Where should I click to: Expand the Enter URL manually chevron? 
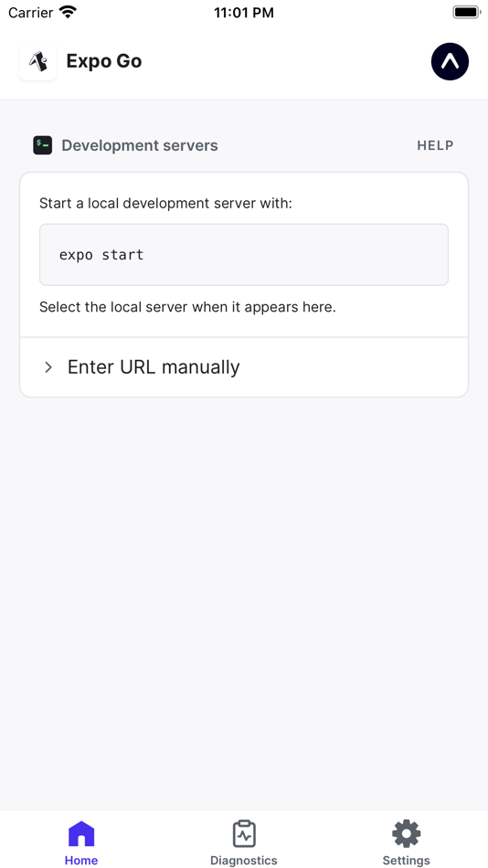[x=48, y=367]
